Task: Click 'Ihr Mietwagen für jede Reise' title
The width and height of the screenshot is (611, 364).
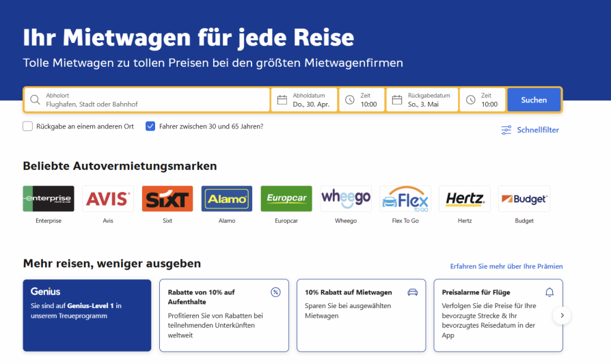Action: (188, 38)
